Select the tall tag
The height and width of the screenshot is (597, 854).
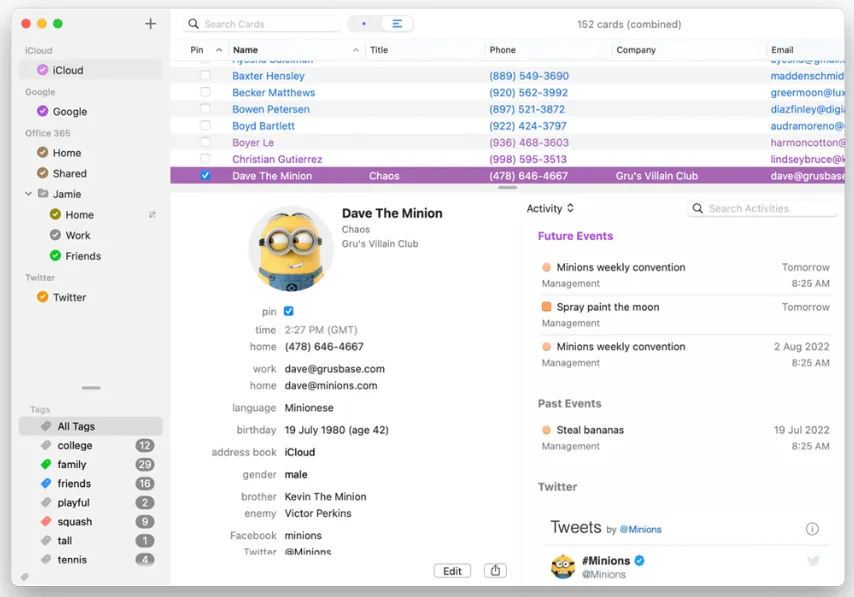pyautogui.click(x=90, y=540)
